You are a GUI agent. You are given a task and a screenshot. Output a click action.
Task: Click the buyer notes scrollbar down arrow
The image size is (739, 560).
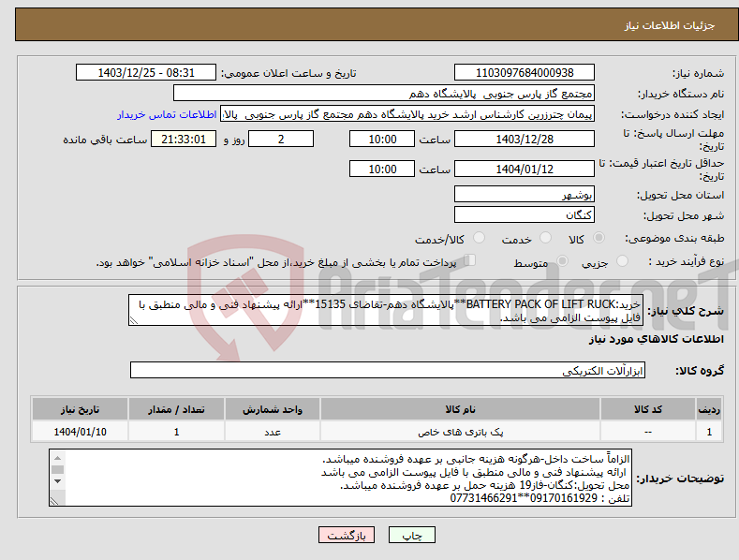click(57, 481)
